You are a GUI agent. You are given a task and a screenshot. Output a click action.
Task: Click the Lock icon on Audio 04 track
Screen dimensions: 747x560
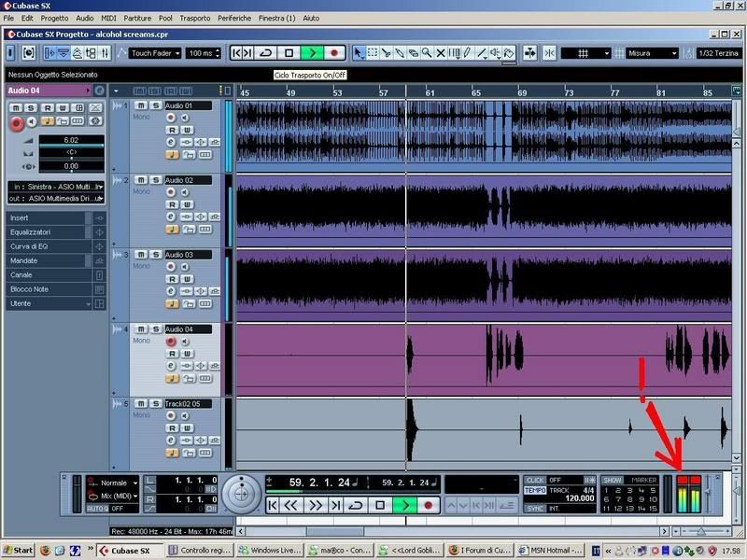coord(190,379)
